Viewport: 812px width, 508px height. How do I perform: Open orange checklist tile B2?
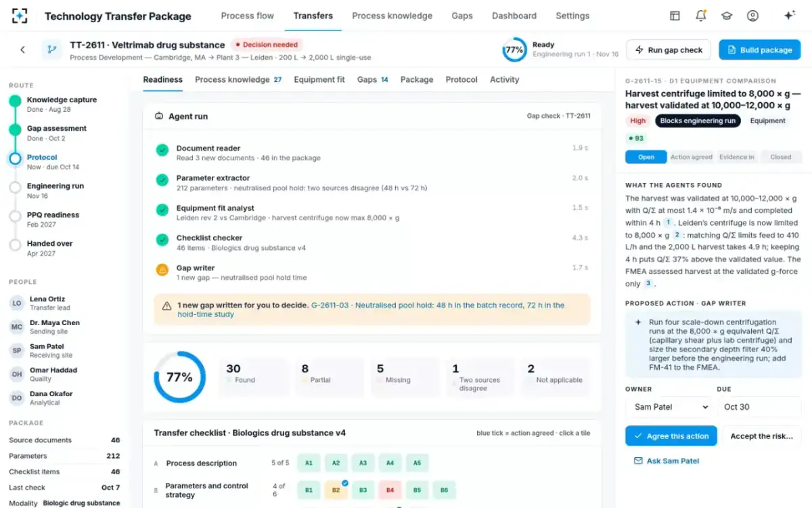point(336,490)
